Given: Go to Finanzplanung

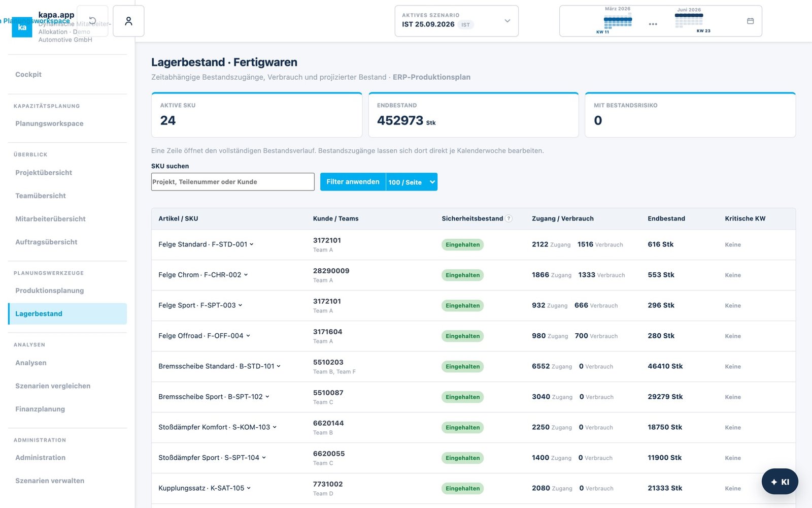Looking at the screenshot, I should (67, 409).
